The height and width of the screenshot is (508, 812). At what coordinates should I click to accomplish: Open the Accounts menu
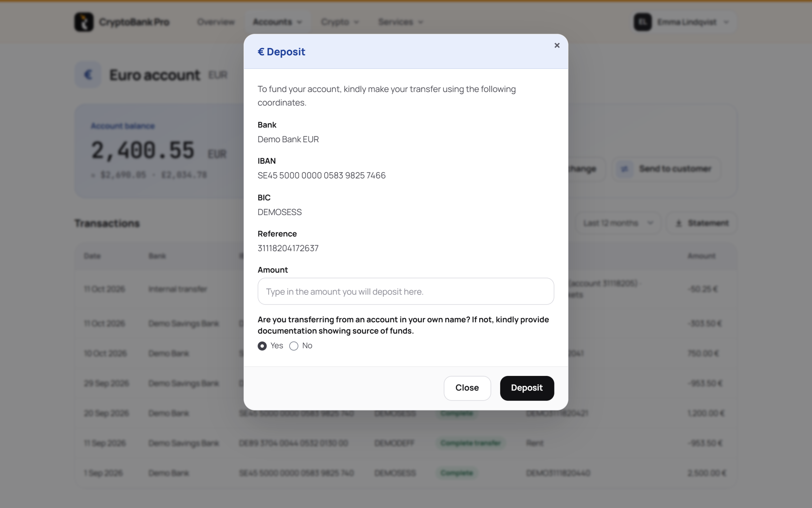tap(278, 22)
